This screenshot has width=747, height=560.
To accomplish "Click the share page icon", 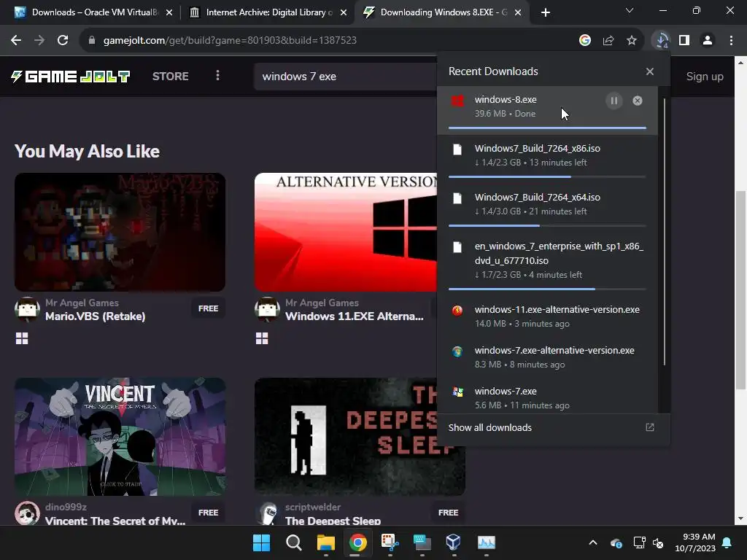I will [x=608, y=41].
